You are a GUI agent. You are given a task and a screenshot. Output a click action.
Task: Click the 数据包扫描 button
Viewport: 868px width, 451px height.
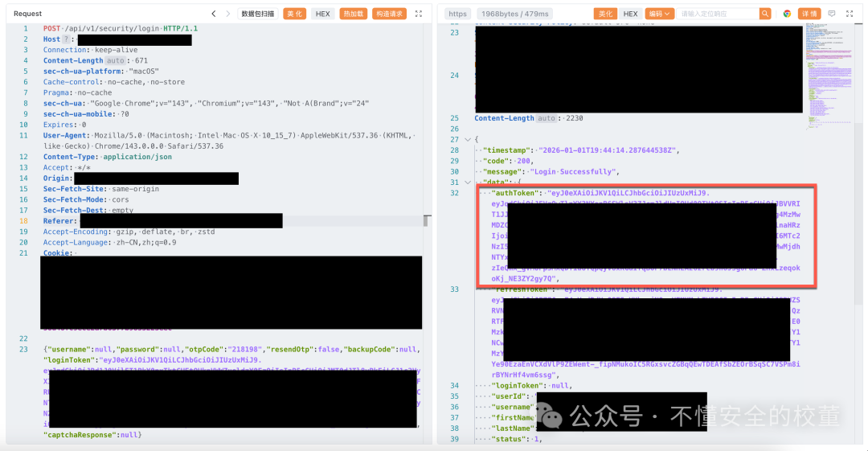(258, 14)
